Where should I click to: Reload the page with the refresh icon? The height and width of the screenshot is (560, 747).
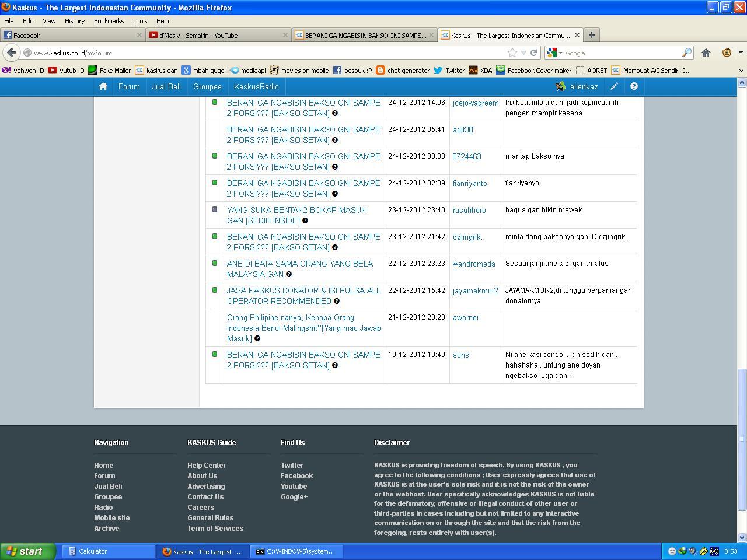coord(533,52)
